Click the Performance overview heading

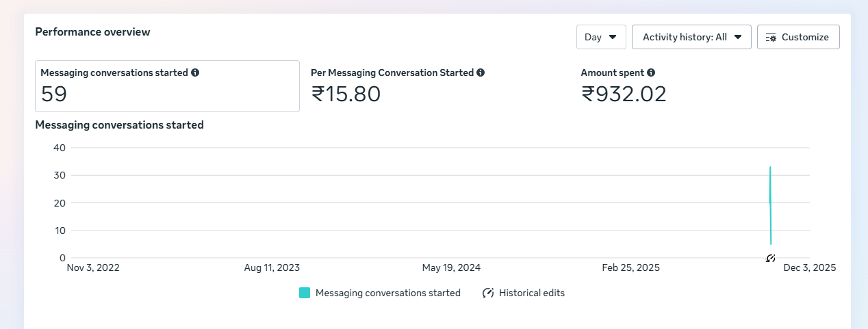pos(92,31)
